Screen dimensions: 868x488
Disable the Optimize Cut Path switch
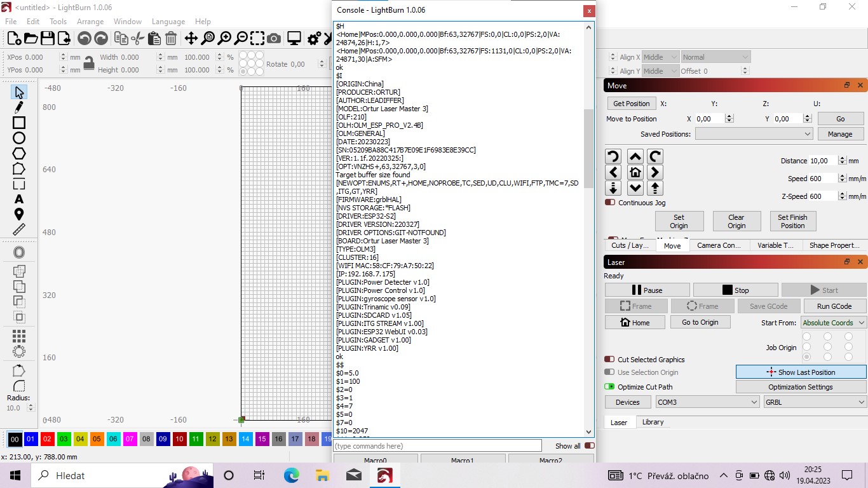(x=609, y=387)
